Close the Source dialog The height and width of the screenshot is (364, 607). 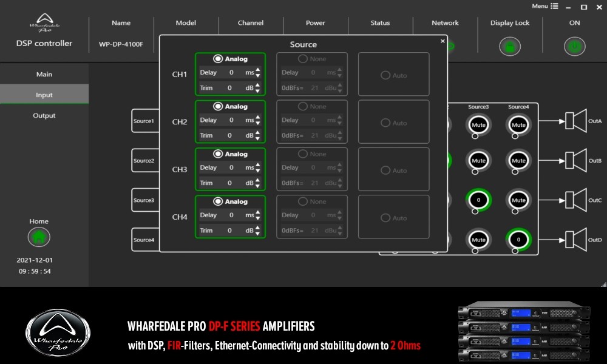[x=443, y=41]
